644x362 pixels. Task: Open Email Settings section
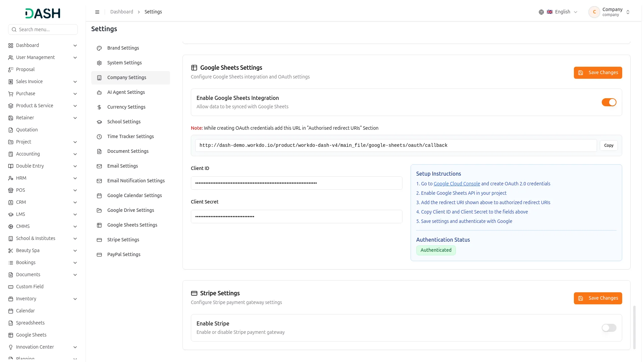click(130, 166)
